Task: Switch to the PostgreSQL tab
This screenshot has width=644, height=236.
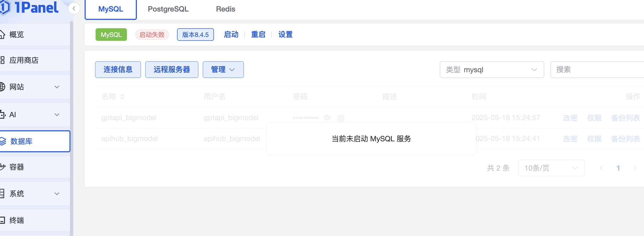Action: tap(168, 9)
